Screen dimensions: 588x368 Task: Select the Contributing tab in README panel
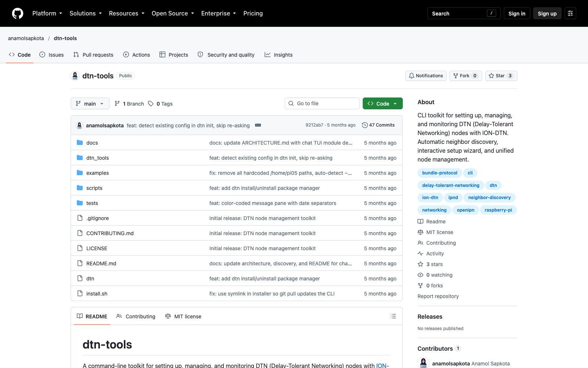(x=136, y=316)
